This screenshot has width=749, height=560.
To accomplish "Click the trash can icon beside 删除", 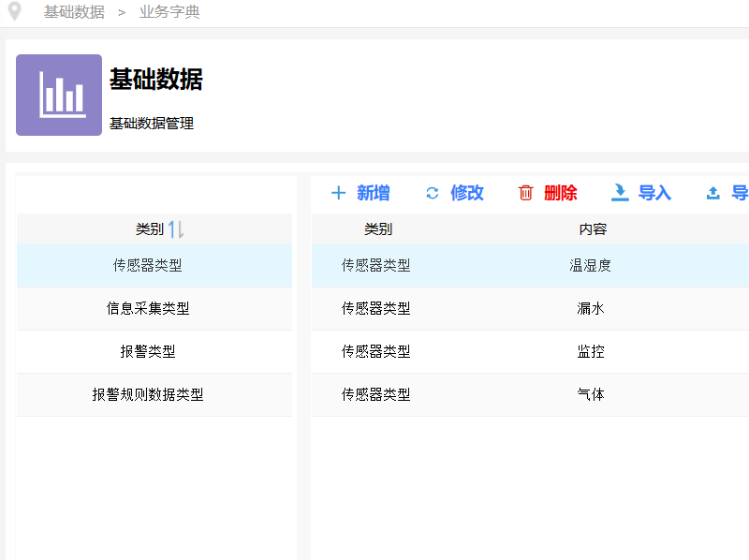I will click(x=524, y=193).
